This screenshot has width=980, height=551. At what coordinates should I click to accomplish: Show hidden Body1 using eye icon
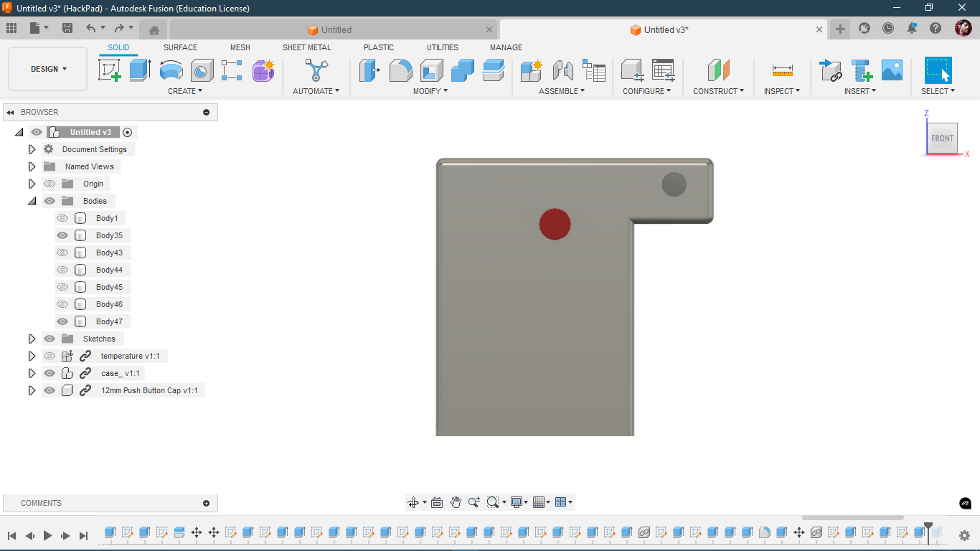tap(62, 218)
